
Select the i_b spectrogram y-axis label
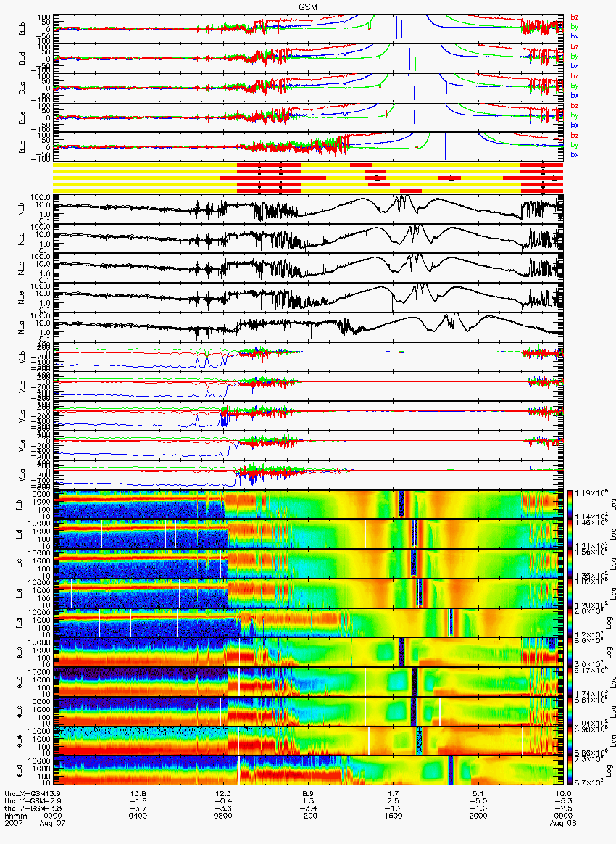[x=20, y=505]
